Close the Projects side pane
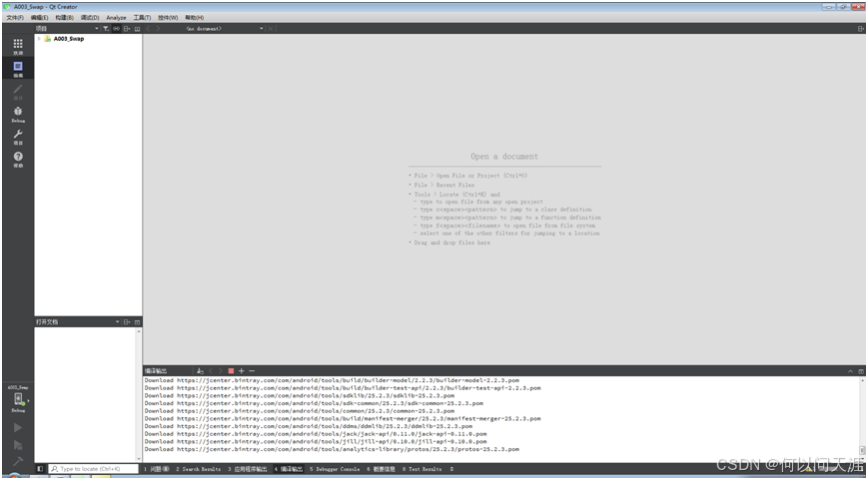Viewport: 868px width, 480px height. coord(137,28)
